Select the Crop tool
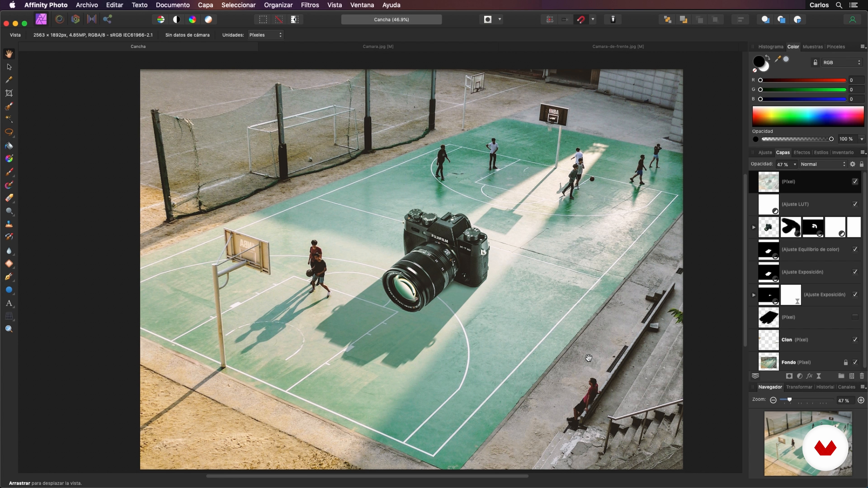Image resolution: width=868 pixels, height=488 pixels. pyautogui.click(x=9, y=93)
